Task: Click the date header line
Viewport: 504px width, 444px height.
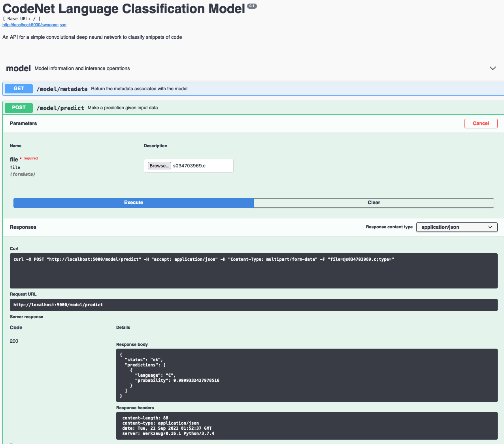Action: coord(167,428)
